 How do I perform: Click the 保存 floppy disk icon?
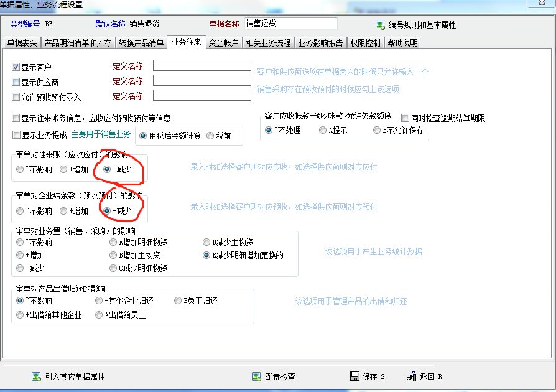click(x=354, y=376)
